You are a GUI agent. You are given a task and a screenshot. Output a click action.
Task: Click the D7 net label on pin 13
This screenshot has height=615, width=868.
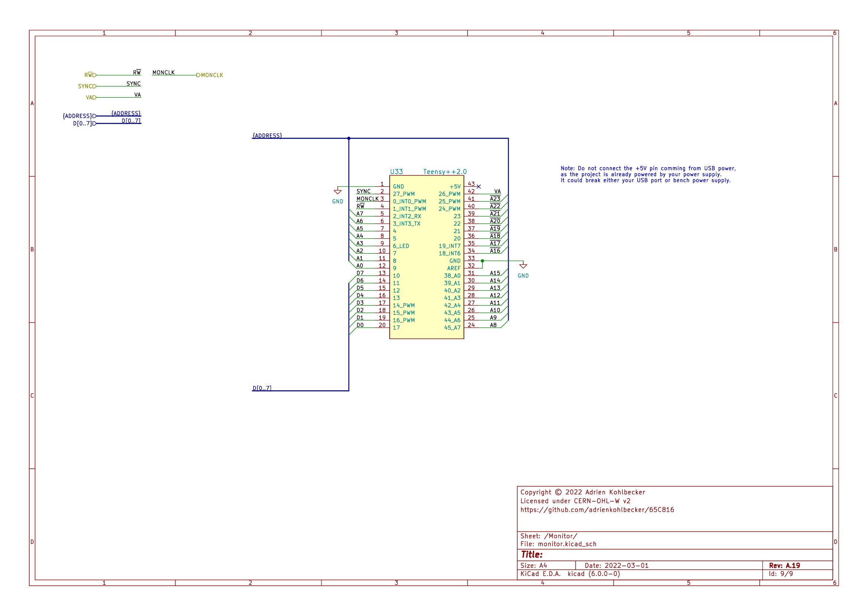point(360,273)
